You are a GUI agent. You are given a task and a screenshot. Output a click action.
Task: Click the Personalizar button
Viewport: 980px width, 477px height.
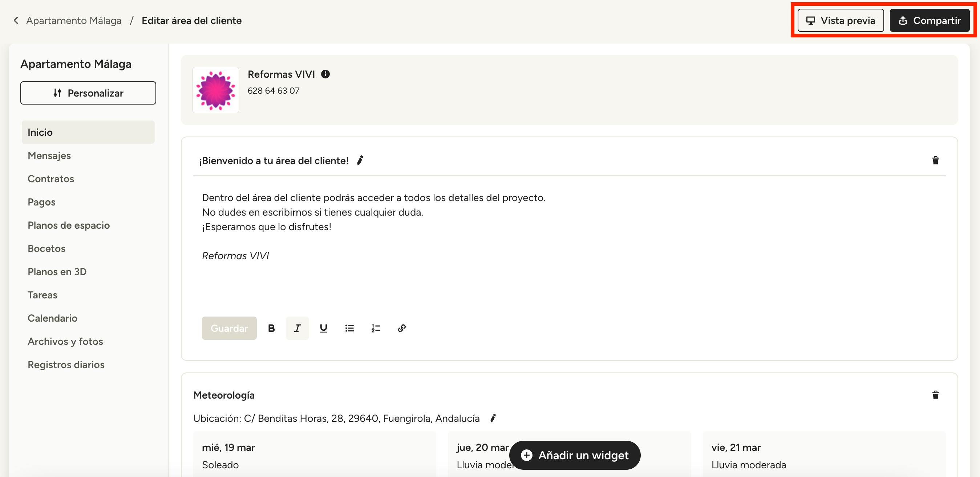click(88, 93)
